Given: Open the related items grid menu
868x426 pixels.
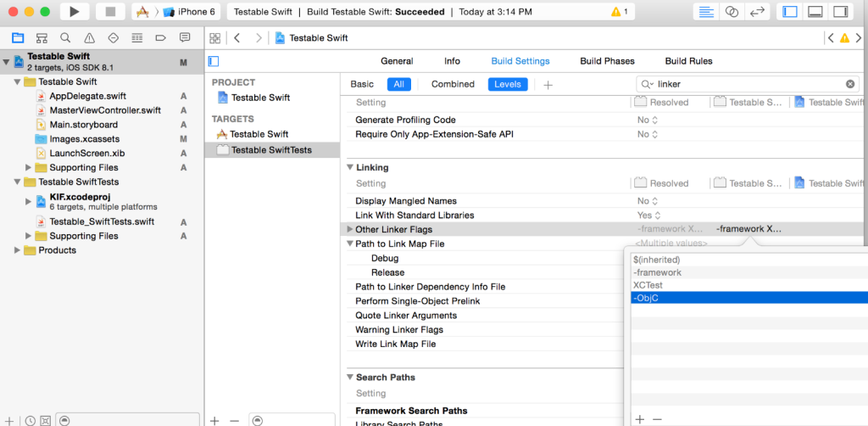Looking at the screenshot, I should click(215, 38).
